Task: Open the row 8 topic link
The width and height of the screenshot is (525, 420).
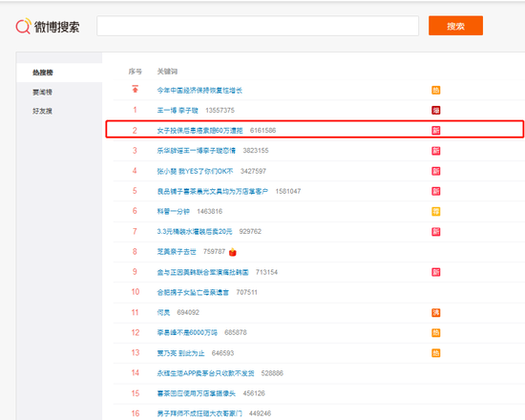Action: pyautogui.click(x=177, y=252)
